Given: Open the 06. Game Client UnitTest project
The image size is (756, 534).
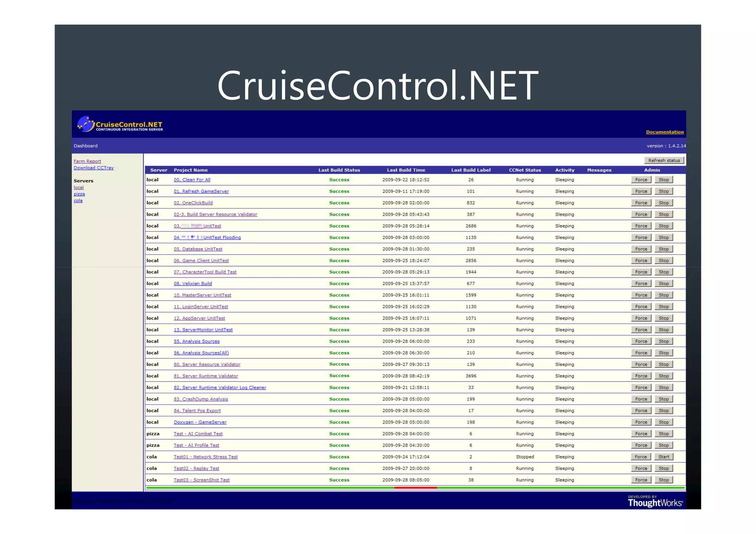Looking at the screenshot, I should click(x=201, y=261).
